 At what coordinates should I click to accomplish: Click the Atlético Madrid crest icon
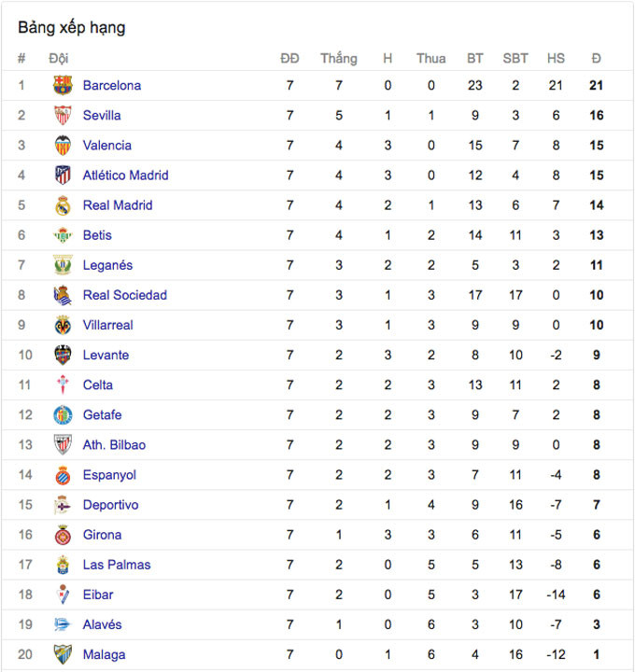click(63, 175)
